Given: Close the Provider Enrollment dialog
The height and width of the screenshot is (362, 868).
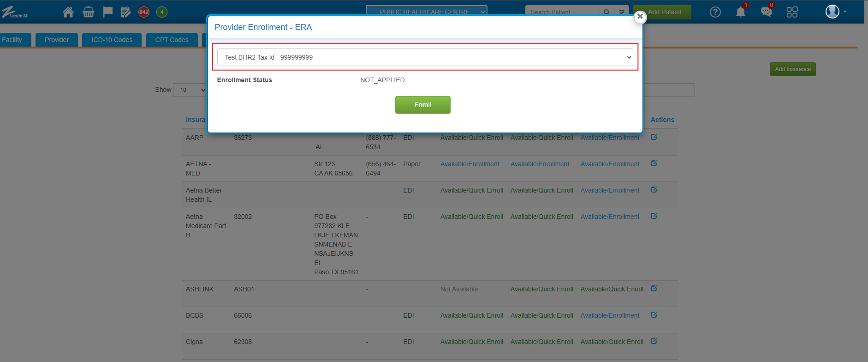Looking at the screenshot, I should click(x=640, y=17).
